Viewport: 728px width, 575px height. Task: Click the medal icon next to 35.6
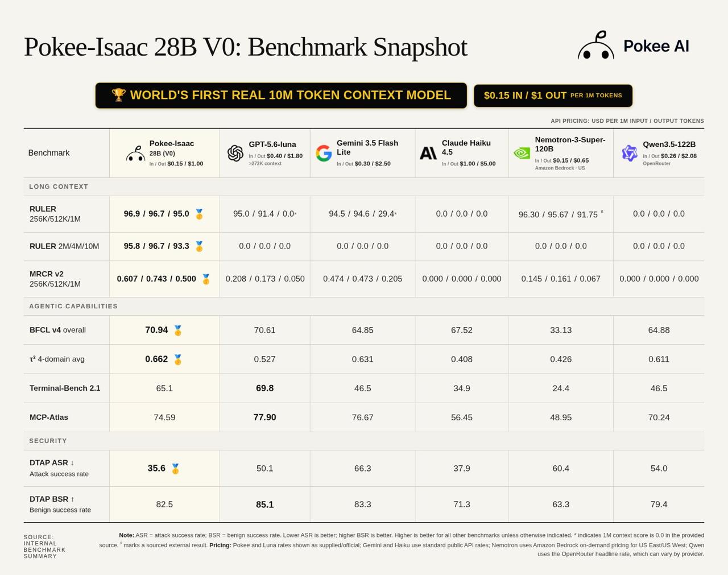point(175,469)
